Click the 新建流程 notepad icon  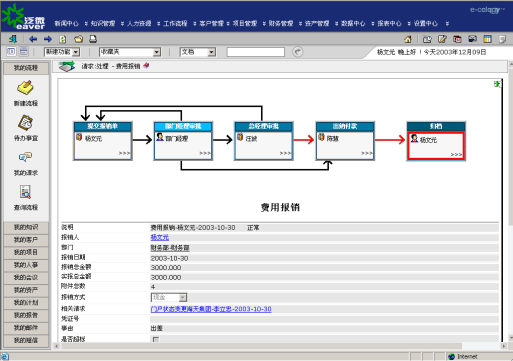coord(25,88)
